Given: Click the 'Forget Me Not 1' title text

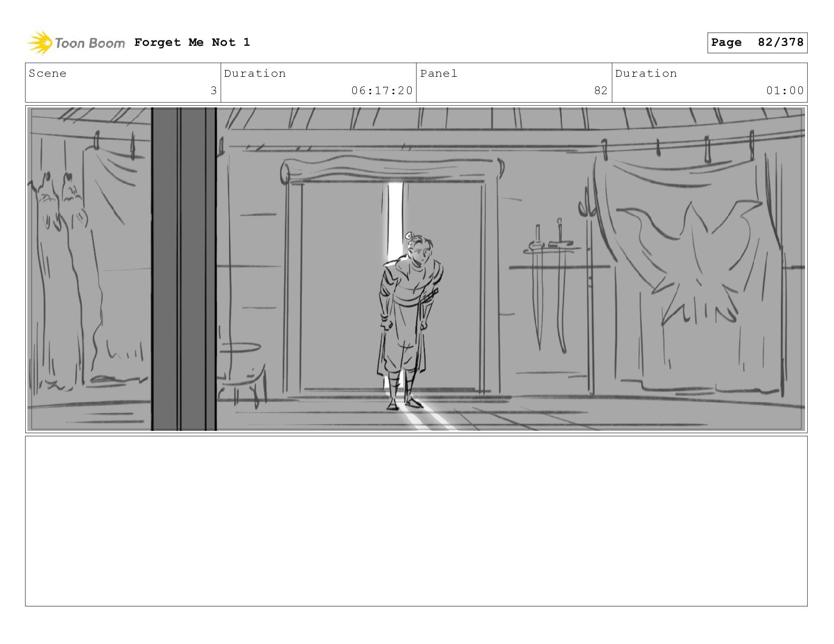Looking at the screenshot, I should [192, 42].
